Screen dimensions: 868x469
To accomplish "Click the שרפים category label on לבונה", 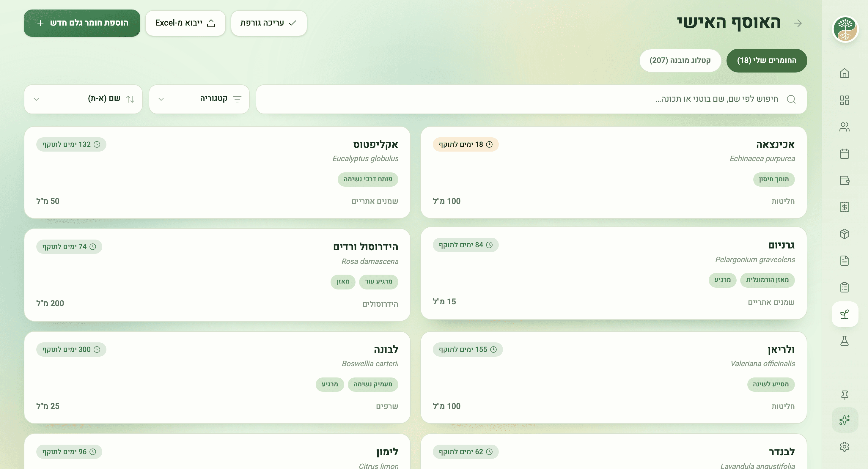I will 387,406.
